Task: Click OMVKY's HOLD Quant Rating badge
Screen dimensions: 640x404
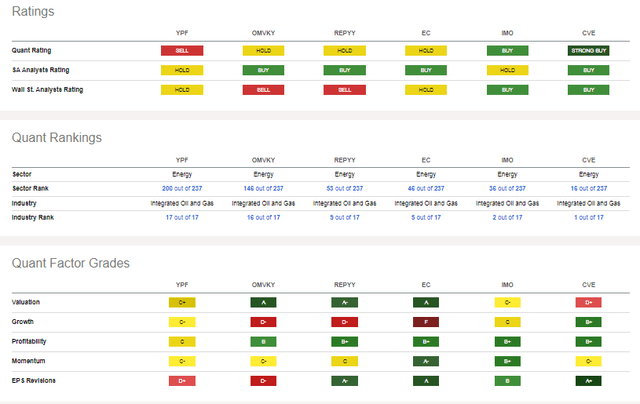Action: pos(263,51)
